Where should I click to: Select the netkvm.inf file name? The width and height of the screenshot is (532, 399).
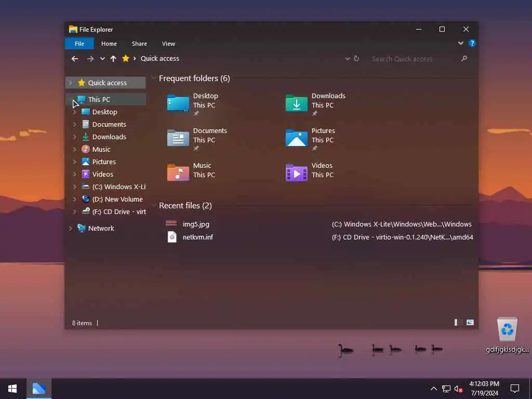point(198,237)
